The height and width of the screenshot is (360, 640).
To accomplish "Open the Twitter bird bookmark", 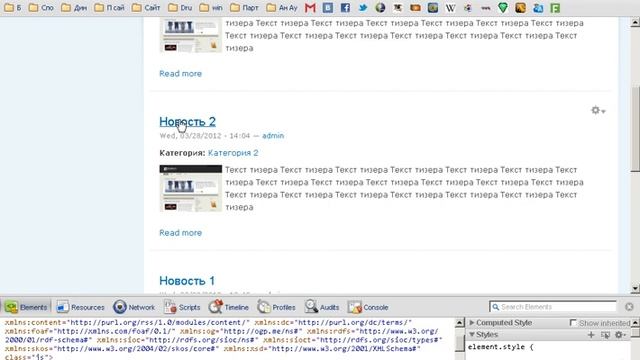I will tap(362, 8).
